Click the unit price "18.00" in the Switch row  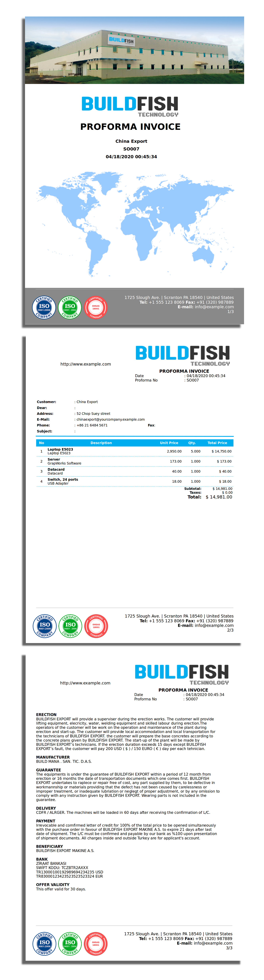point(177,481)
